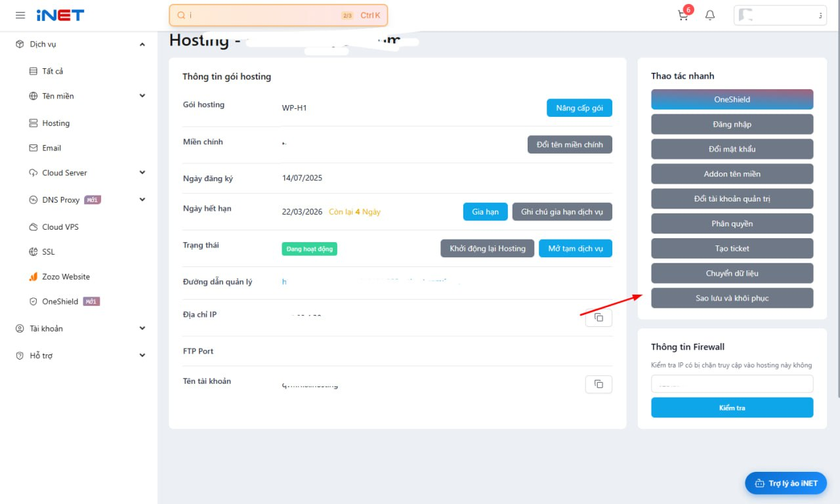
Task: Open the shopping cart
Action: (x=684, y=15)
